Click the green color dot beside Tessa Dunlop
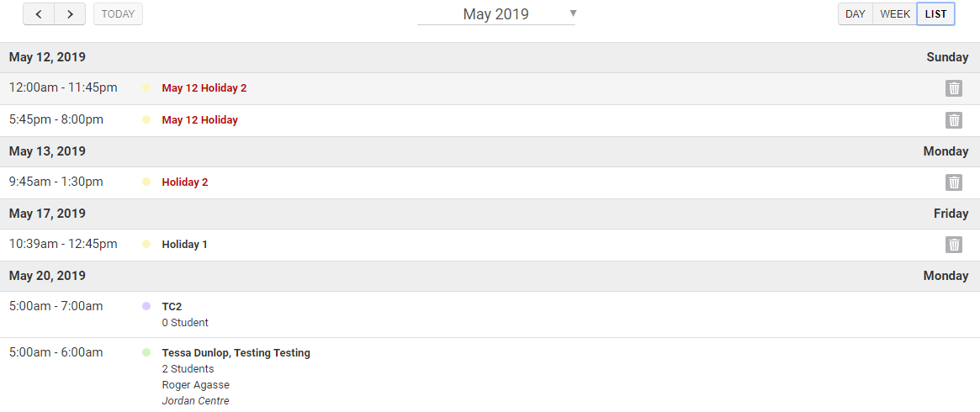Image resolution: width=980 pixels, height=412 pixels. click(146, 353)
